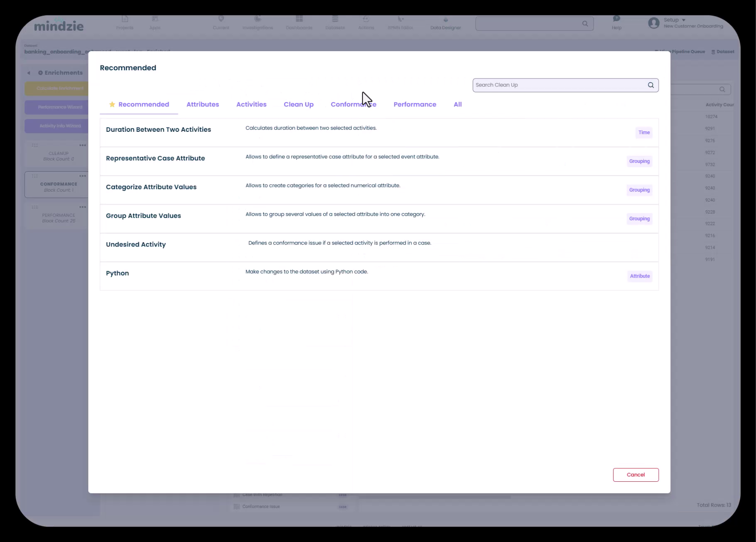Select the Python enrichment row

(x=117, y=273)
